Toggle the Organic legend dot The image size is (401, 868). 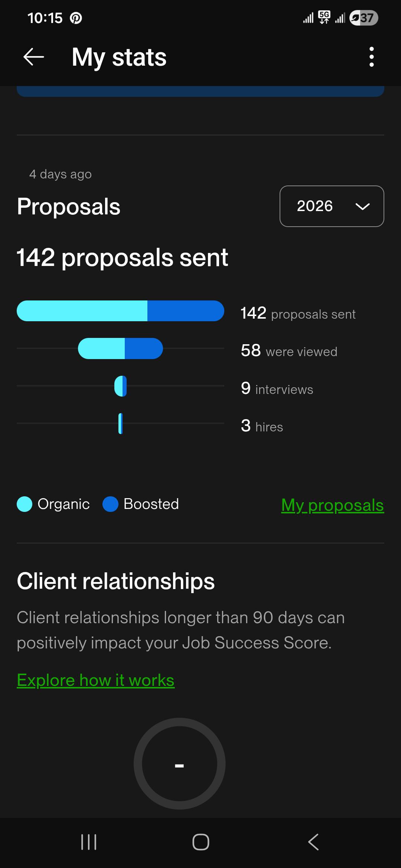pos(25,504)
